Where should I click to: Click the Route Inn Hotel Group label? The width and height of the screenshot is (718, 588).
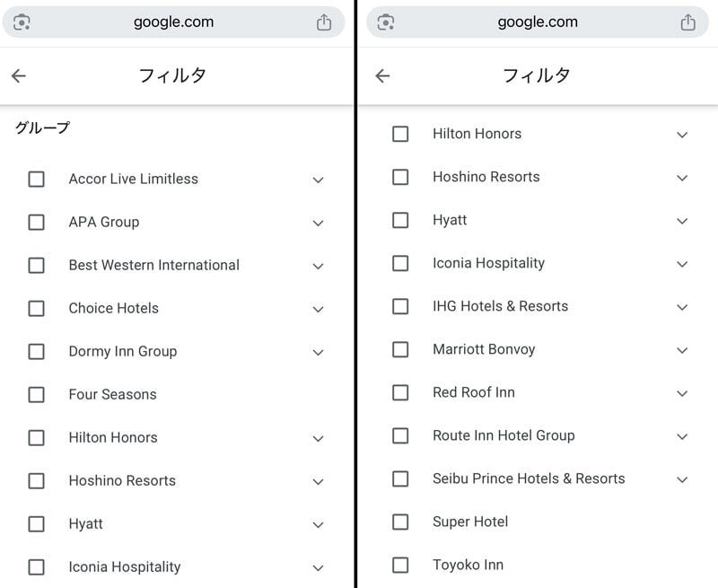click(503, 435)
